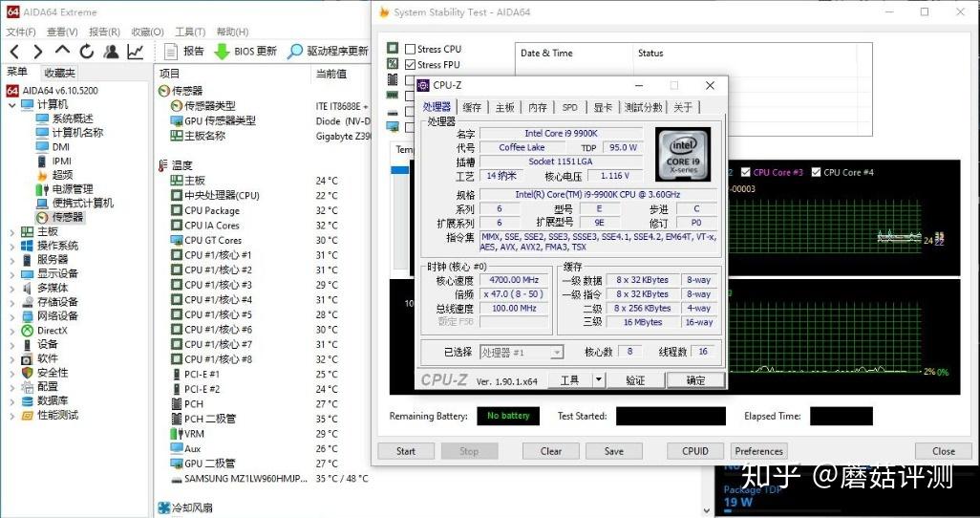Click the CPUID button in Stability Test
Viewport: 980px width, 518px height.
click(695, 451)
